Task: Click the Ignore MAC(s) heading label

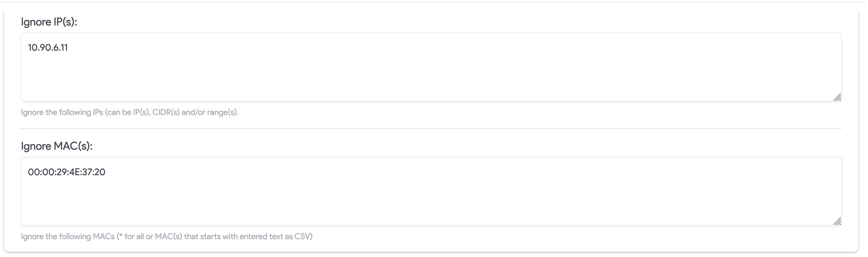Action: tap(57, 146)
